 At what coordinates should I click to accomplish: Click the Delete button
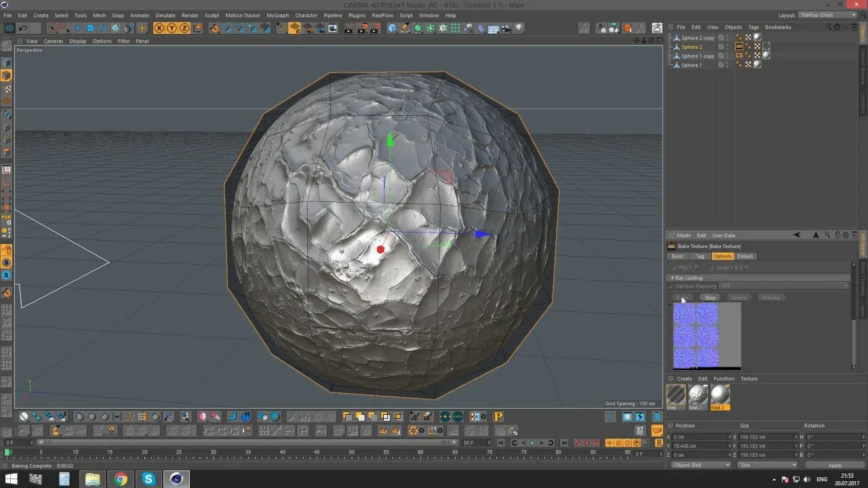pyautogui.click(x=738, y=298)
